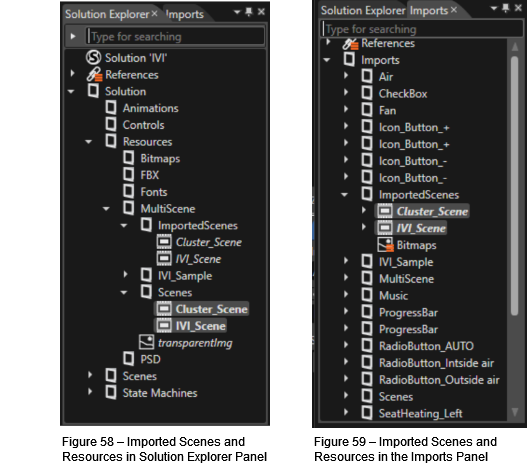This screenshot has width=527, height=469.
Task: Click the Imports panel vertical scrollbar thumb
Action: pos(515,186)
